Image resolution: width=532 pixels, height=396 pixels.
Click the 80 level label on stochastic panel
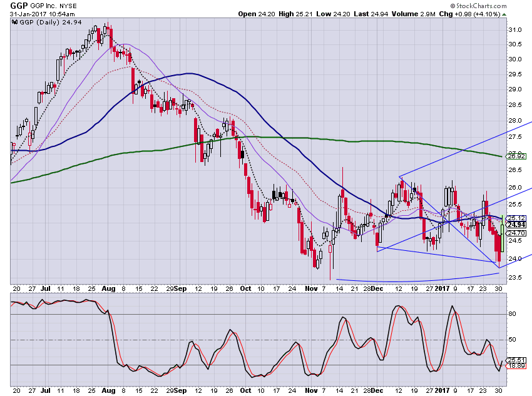[x=512, y=314]
